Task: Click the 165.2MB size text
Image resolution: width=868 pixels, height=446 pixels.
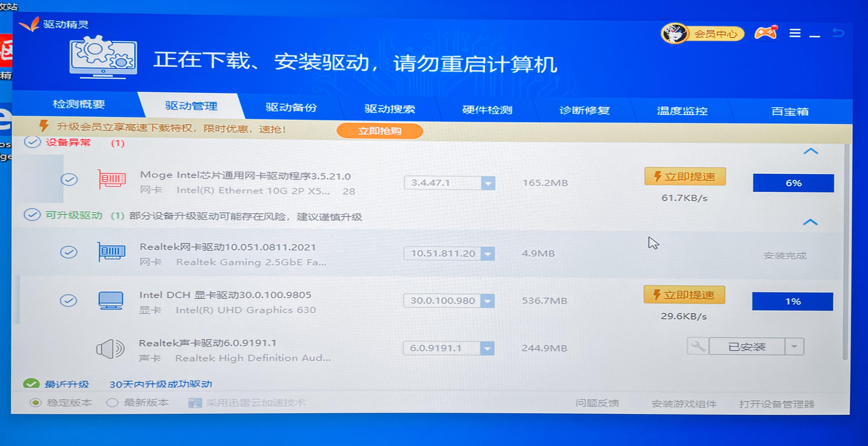Action: 545,183
